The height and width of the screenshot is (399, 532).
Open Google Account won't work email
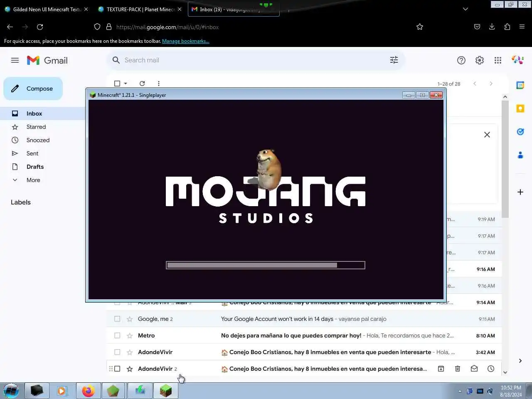(304, 319)
